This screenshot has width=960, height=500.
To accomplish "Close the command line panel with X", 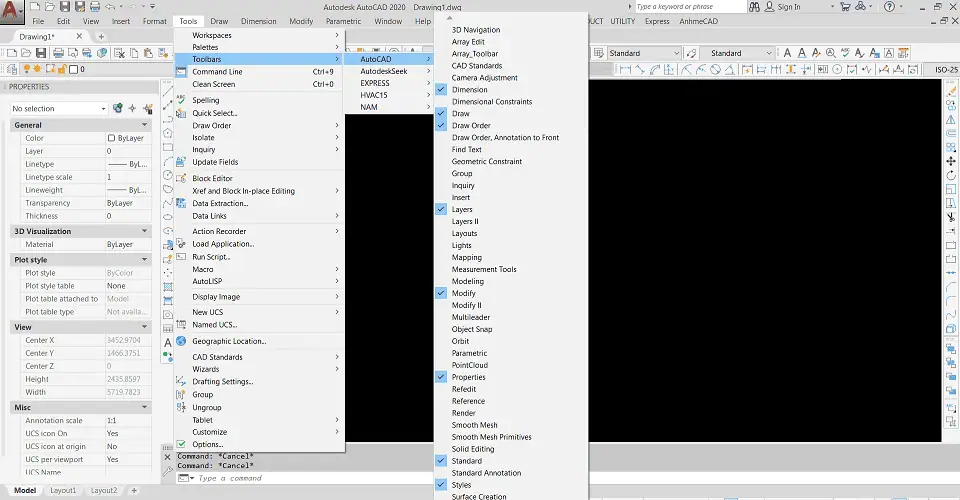I will 168,457.
